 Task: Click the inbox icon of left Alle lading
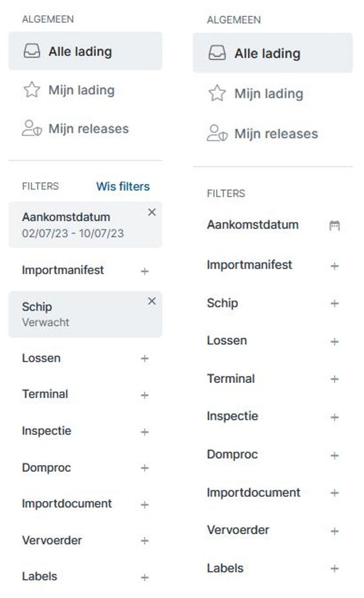coord(32,51)
